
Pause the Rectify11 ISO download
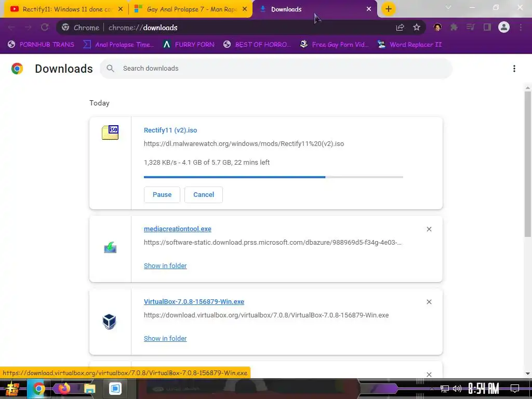pyautogui.click(x=162, y=195)
